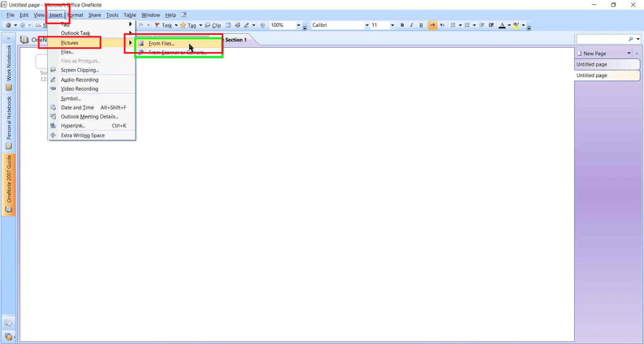Click the bulleted list icon
The height and width of the screenshot is (344, 644).
453,25
